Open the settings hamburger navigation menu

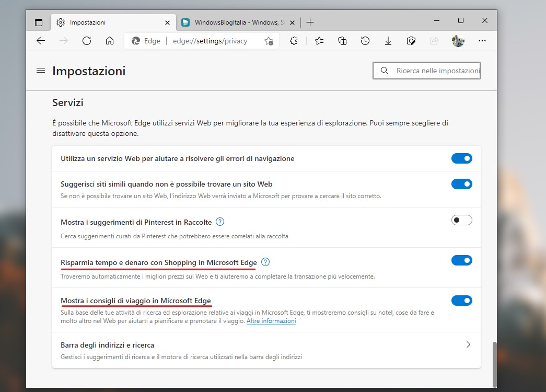(41, 71)
